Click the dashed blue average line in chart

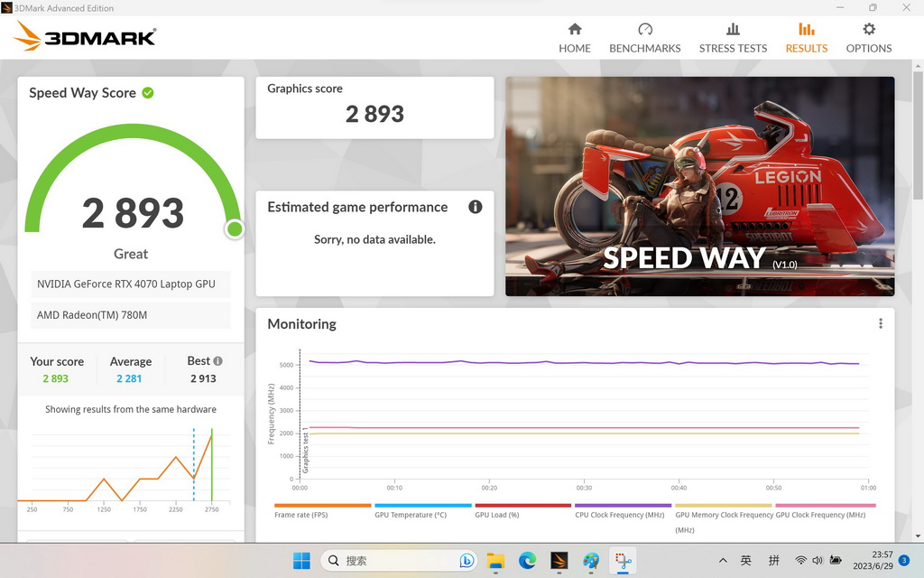click(193, 465)
